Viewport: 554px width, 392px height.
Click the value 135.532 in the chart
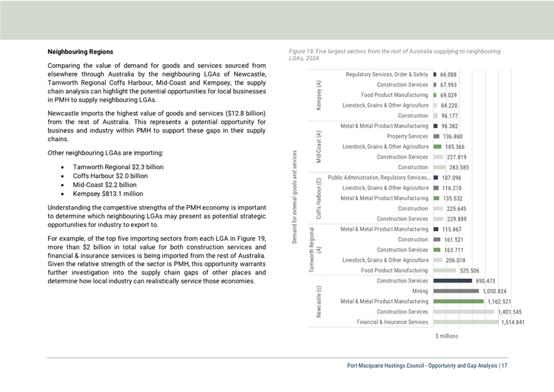(453, 198)
